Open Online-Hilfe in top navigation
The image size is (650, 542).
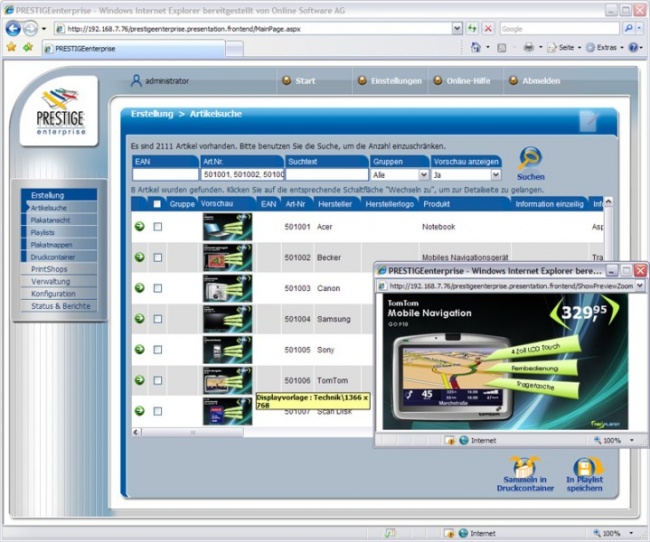click(x=468, y=81)
